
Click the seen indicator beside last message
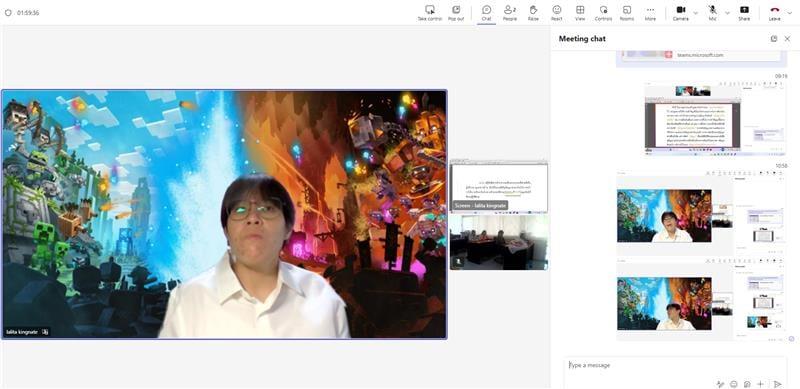[x=791, y=338]
